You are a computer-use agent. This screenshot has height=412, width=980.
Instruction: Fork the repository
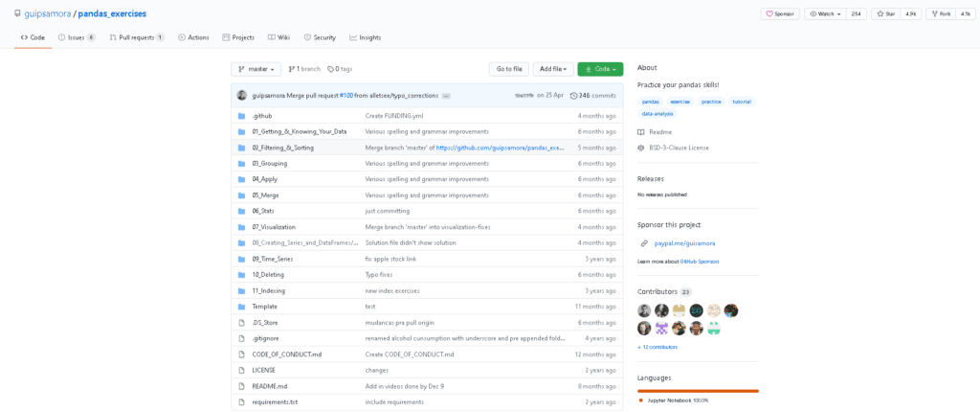tap(941, 13)
